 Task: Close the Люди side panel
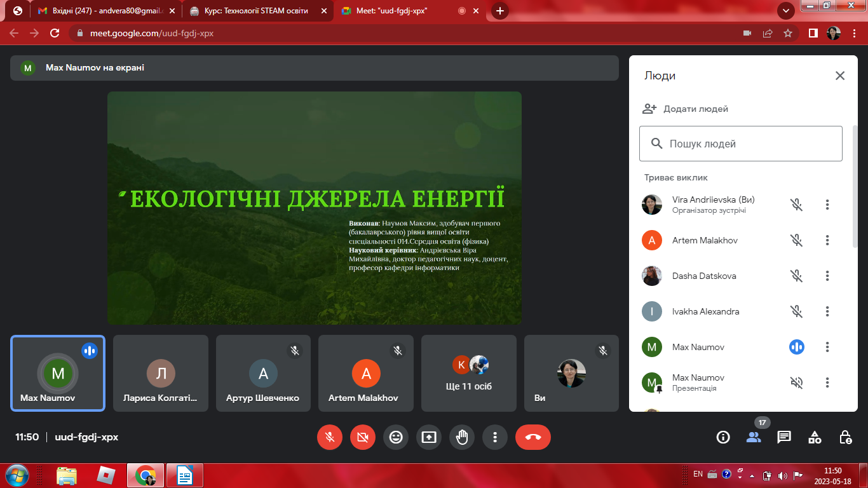coord(840,76)
